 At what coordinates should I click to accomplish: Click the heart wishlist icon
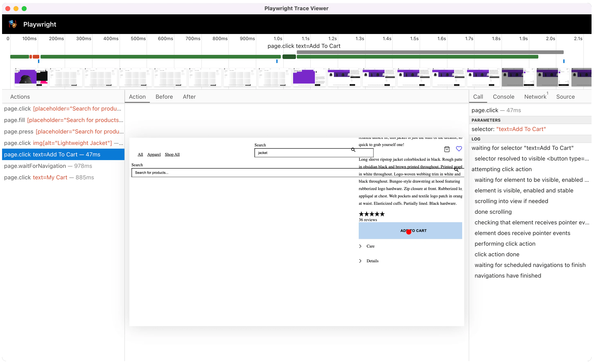459,149
